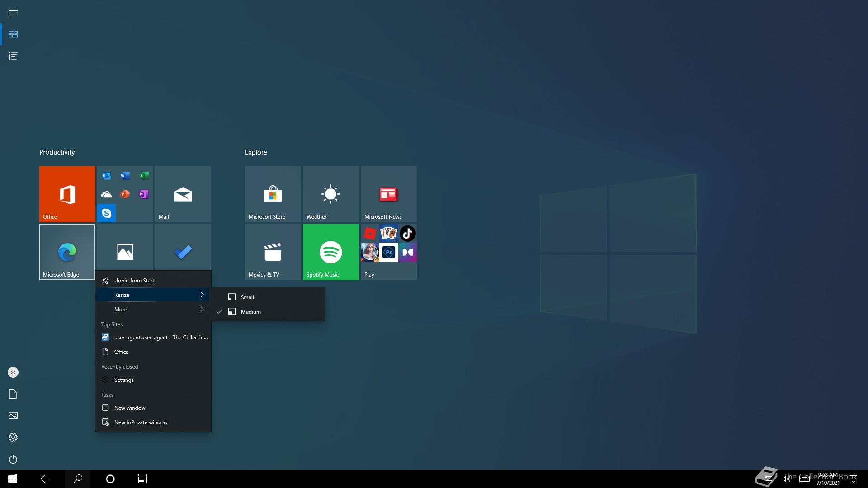Choose Small tile size
This screenshot has width=868, height=488.
pyautogui.click(x=268, y=297)
